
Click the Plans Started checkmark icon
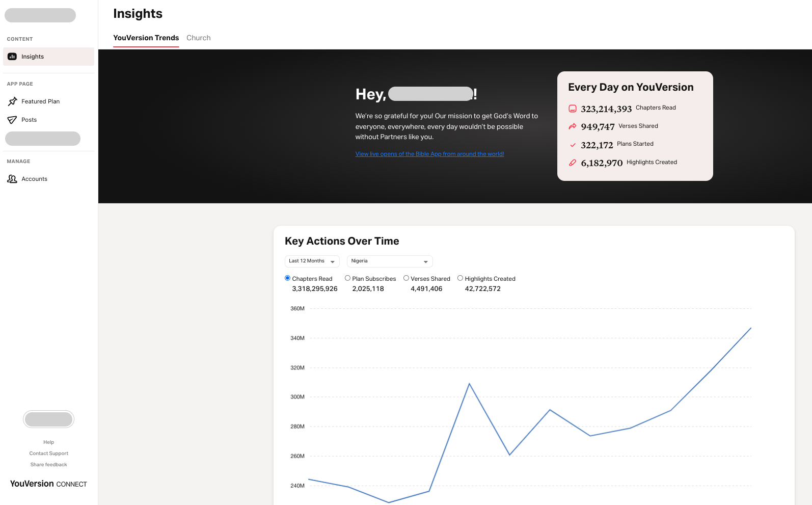point(573,145)
